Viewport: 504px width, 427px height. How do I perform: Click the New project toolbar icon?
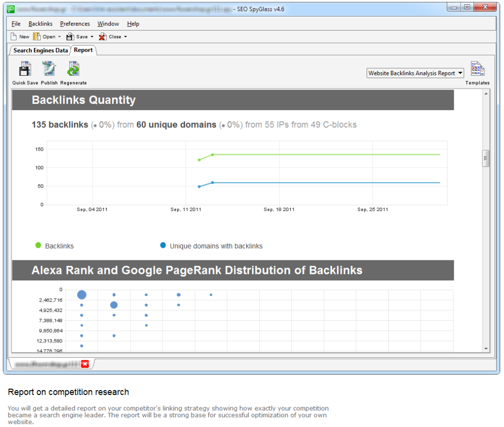pos(14,37)
